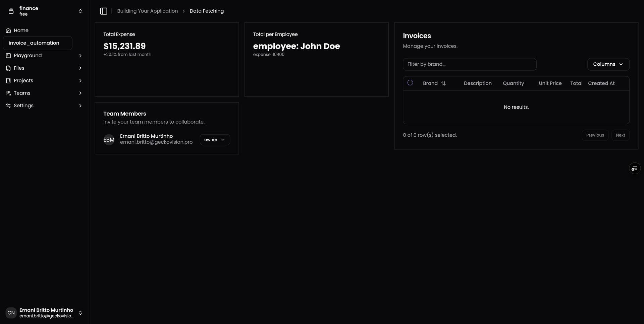
Task: Click the Previous page button
Action: click(x=595, y=135)
